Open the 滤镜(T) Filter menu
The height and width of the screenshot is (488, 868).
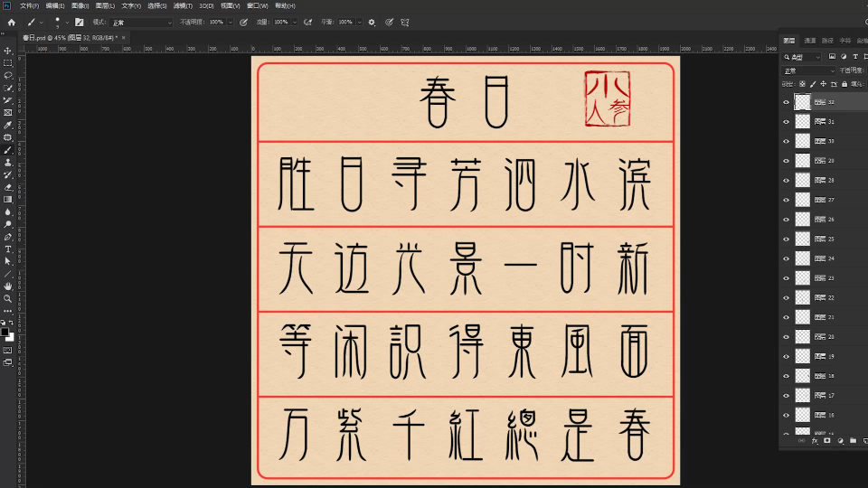183,5
